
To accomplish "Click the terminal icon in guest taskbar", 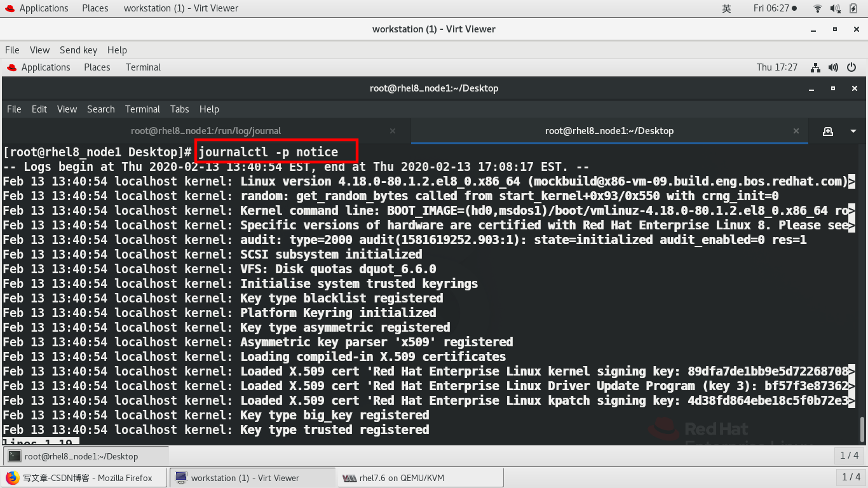I will point(15,456).
